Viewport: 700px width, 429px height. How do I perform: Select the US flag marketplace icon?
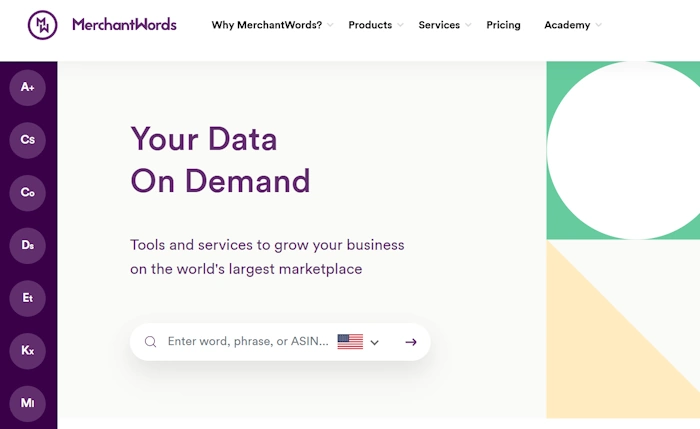350,342
